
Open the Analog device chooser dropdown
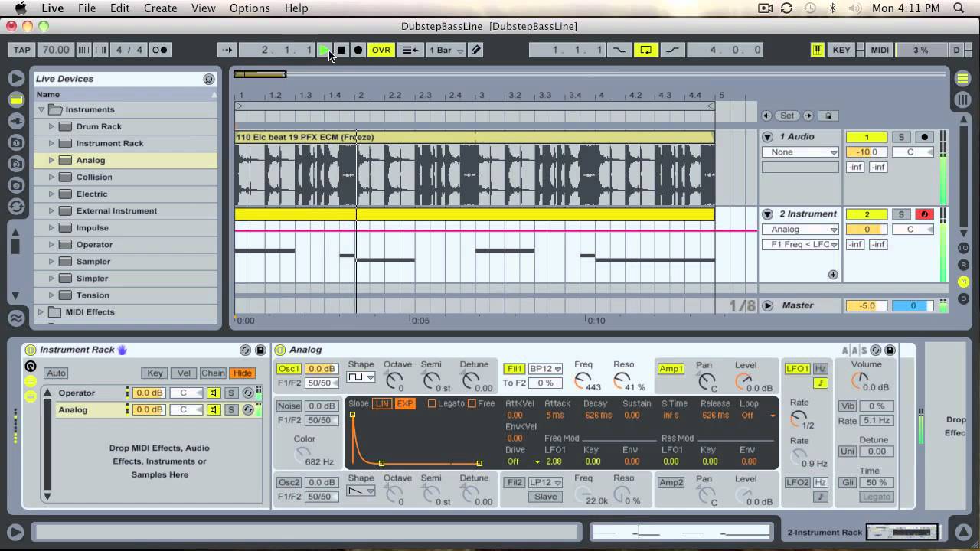[800, 229]
